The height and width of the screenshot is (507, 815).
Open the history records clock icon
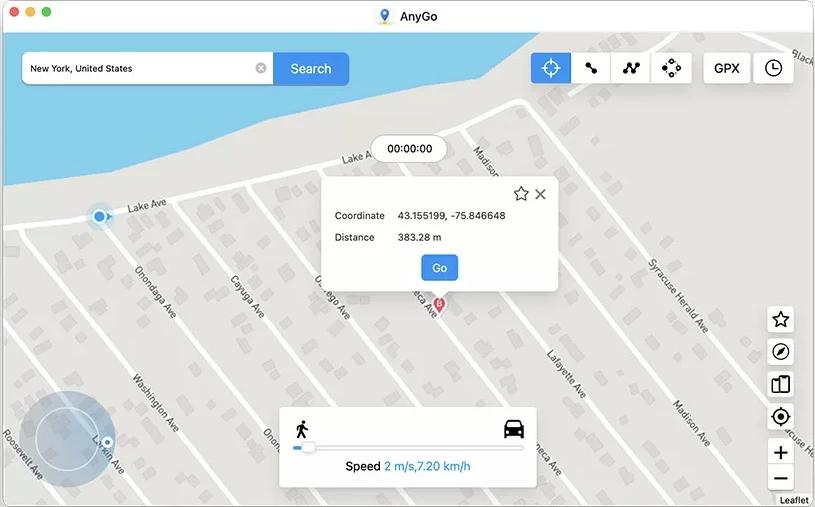point(773,68)
